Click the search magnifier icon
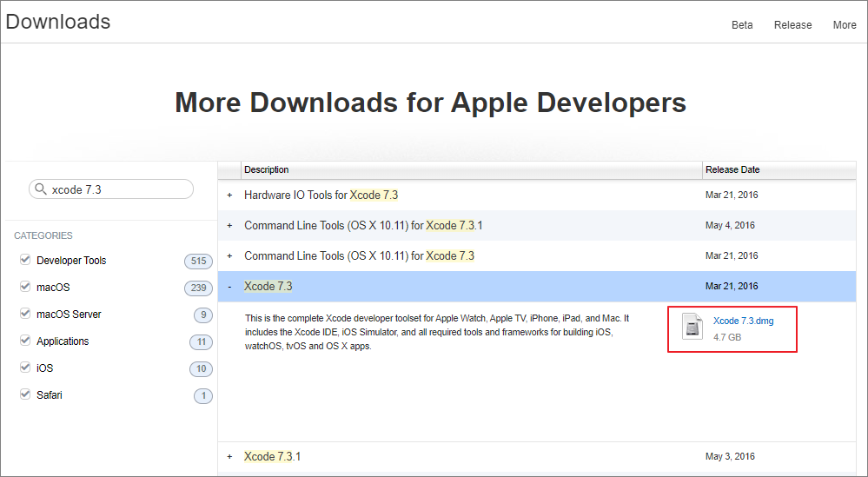This screenshot has width=868, height=477. [41, 189]
